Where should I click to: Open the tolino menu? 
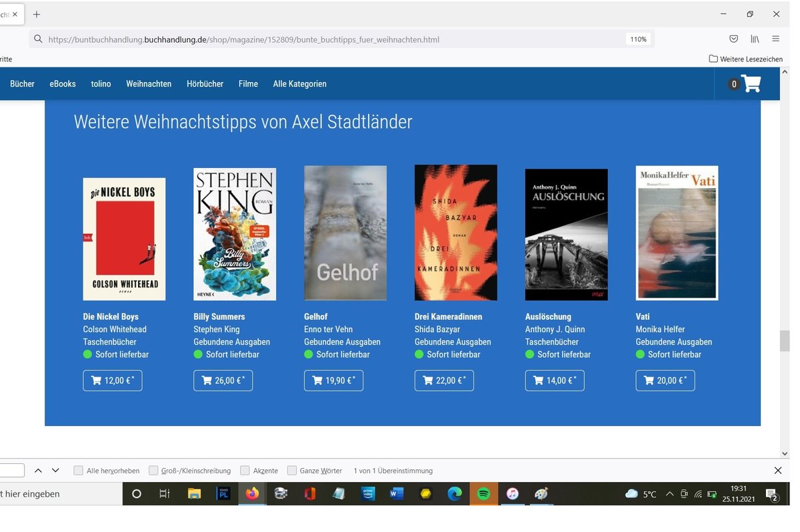(101, 83)
